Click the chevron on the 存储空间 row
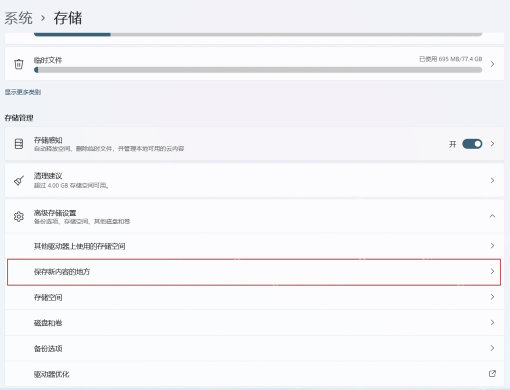 (492, 297)
